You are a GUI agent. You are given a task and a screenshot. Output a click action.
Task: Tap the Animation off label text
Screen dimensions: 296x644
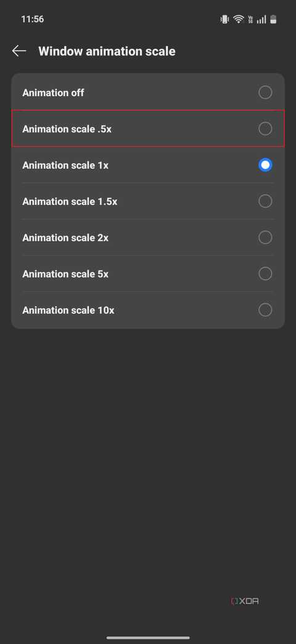coord(53,93)
